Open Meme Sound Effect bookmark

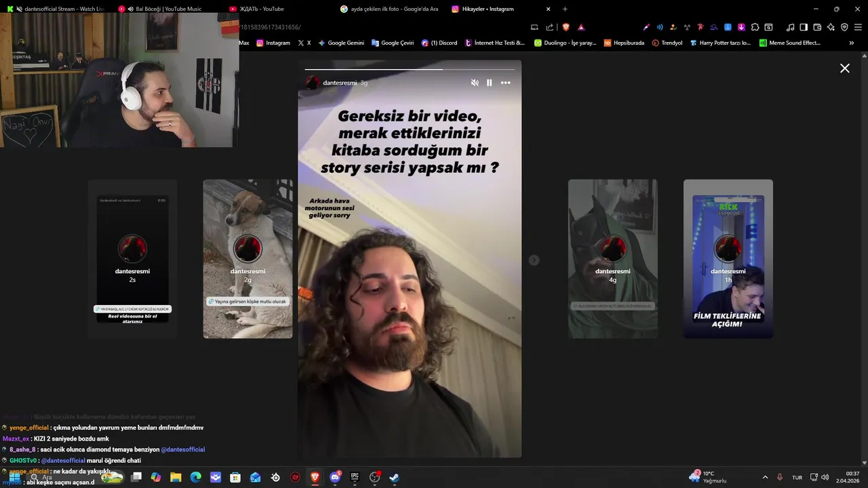(x=790, y=43)
